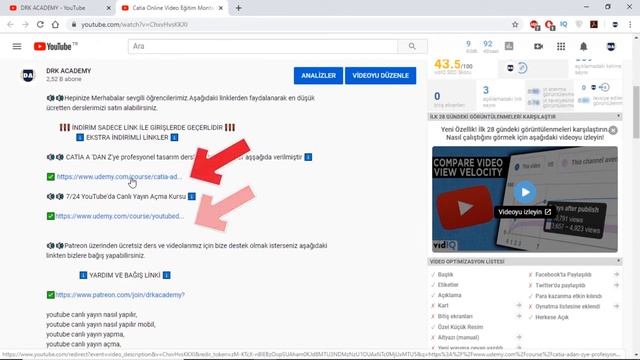Click the vidIQ SEO score refresh circle
Image resolution: width=640 pixels, height=360 pixels.
(522, 67)
